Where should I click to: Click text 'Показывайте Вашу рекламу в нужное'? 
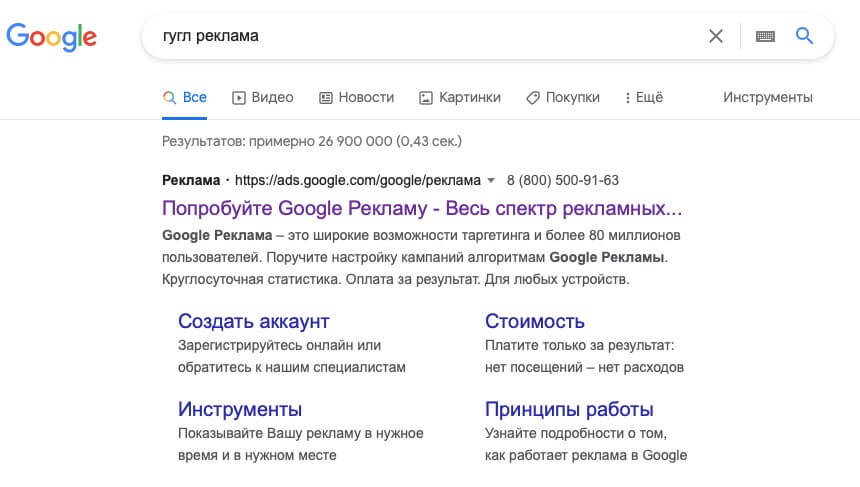pyautogui.click(x=301, y=433)
